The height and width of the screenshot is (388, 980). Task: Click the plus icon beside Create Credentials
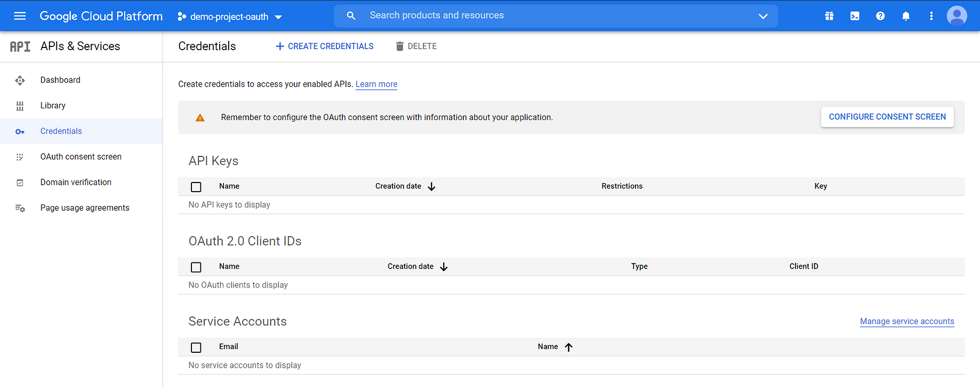pos(280,46)
